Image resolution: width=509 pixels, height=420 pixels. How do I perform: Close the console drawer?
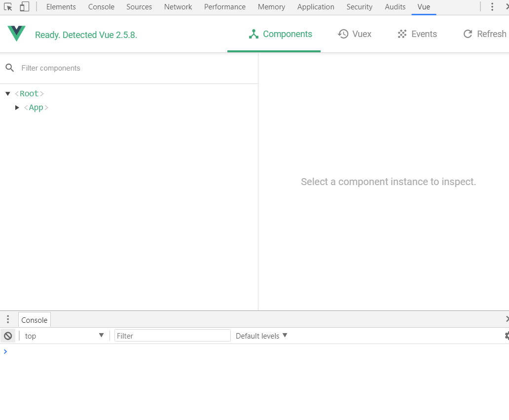(507, 319)
